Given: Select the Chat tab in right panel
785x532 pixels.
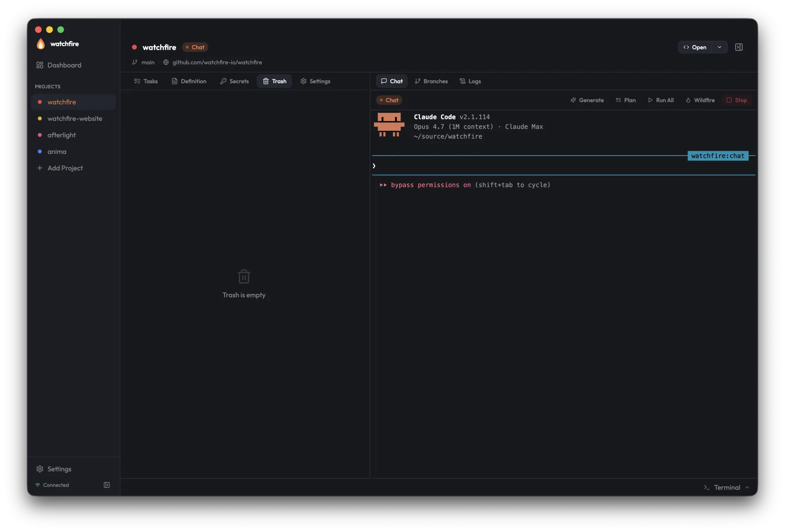Looking at the screenshot, I should (x=392, y=81).
